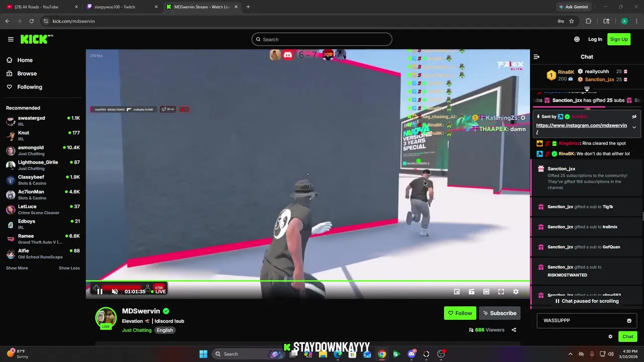This screenshot has width=644, height=362.
Task: Expand the pinned message chevron
Action: (634, 128)
